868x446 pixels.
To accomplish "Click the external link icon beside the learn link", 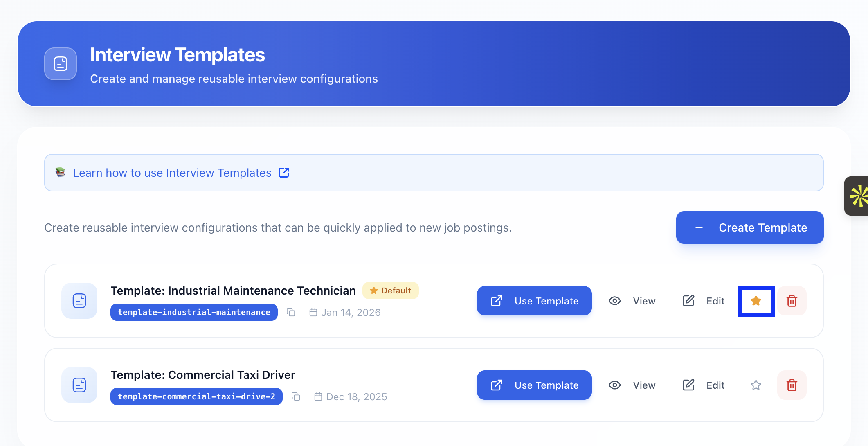I will (x=284, y=173).
